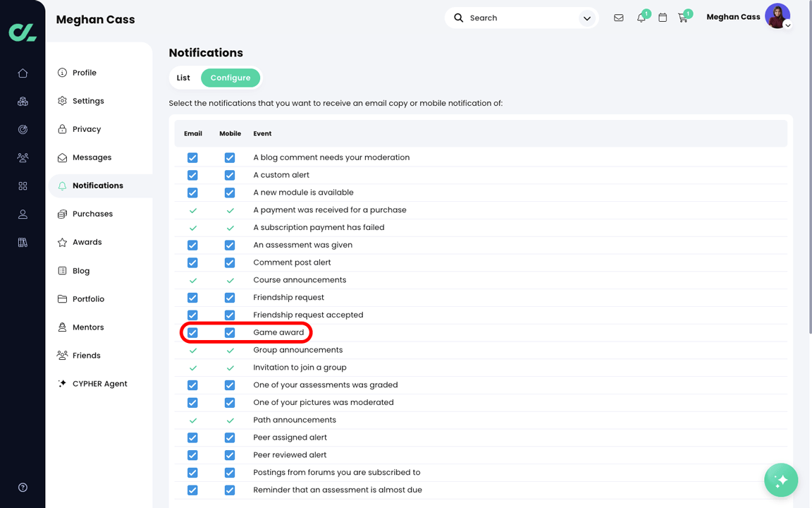Click the Mobile column header
Viewport: 812px width, 508px height.
point(230,133)
